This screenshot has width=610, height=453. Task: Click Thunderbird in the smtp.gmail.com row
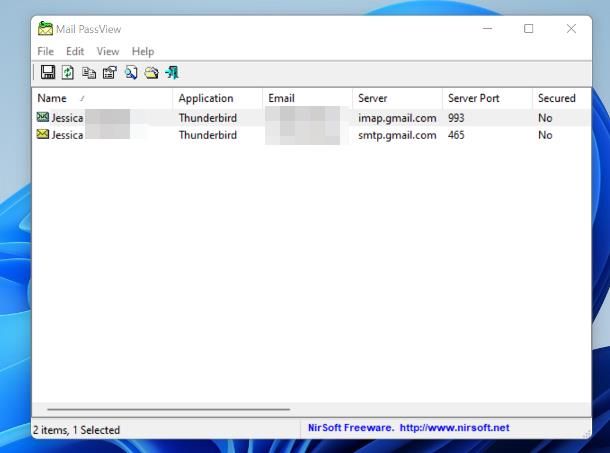point(208,135)
